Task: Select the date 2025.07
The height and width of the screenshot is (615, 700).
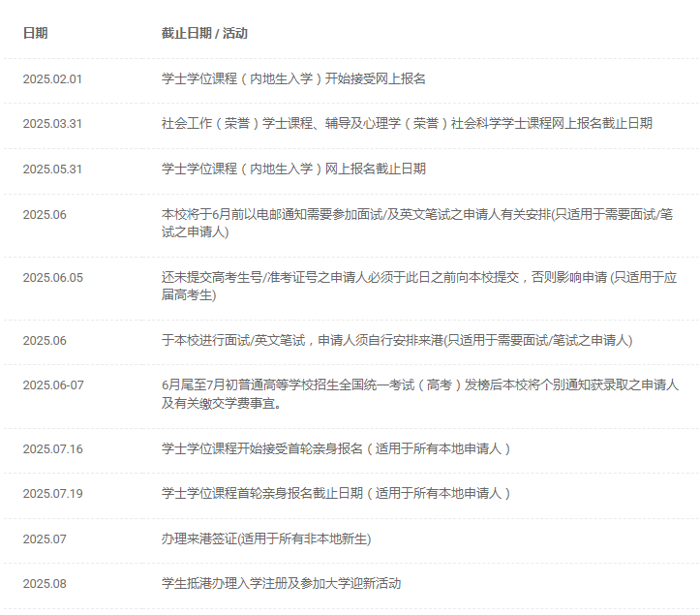Action: [x=45, y=539]
